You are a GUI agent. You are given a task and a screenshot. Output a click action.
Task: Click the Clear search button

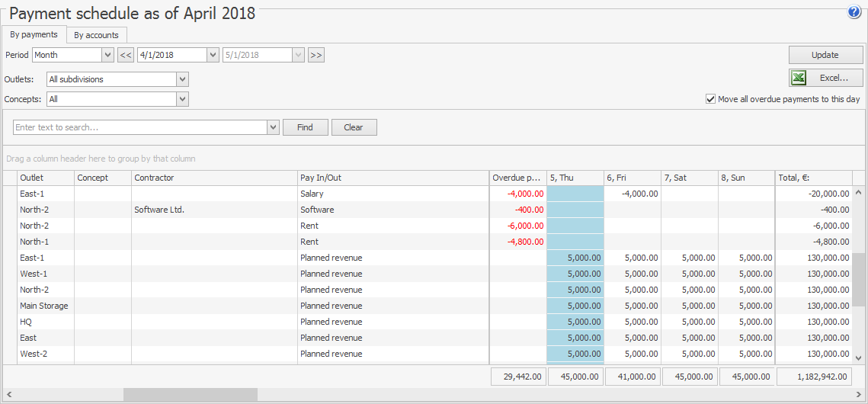[354, 127]
